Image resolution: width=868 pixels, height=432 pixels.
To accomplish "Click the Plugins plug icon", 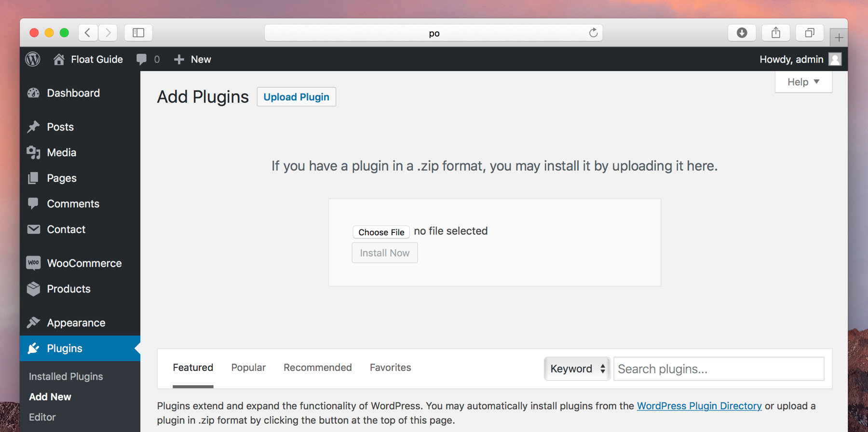I will (x=33, y=348).
